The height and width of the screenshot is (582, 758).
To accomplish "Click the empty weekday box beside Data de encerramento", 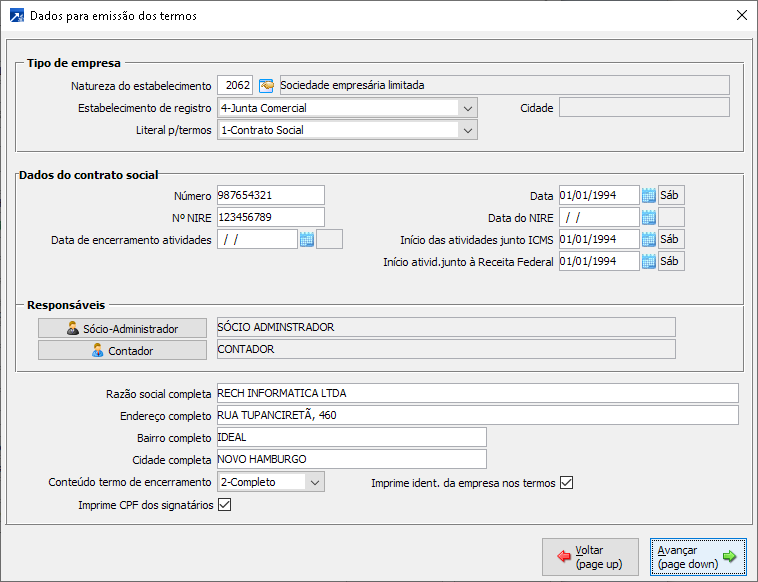I will coord(329,239).
